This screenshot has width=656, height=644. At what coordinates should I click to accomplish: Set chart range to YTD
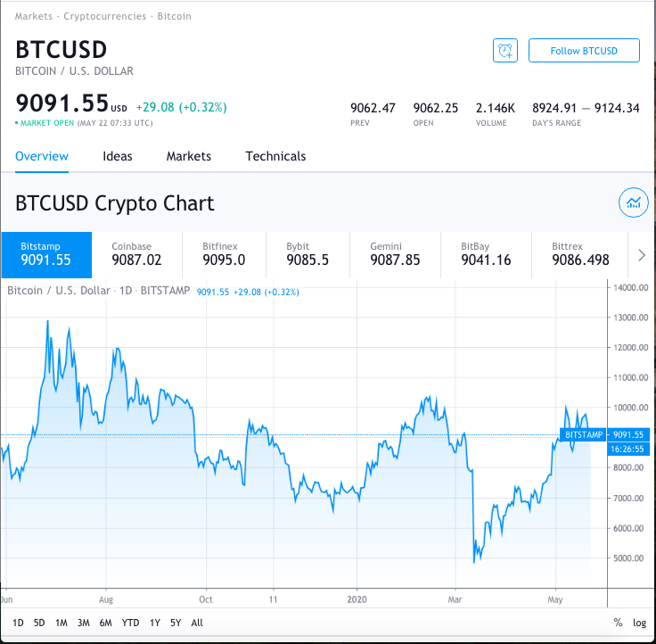click(130, 623)
